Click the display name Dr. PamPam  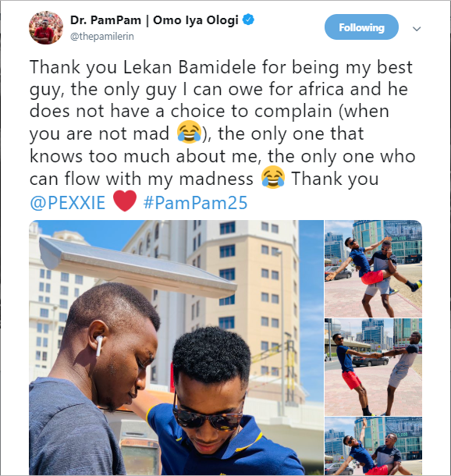point(105,20)
